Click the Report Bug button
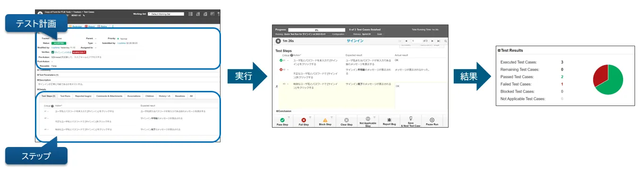Viewport: 644px width, 171px height. click(x=389, y=122)
